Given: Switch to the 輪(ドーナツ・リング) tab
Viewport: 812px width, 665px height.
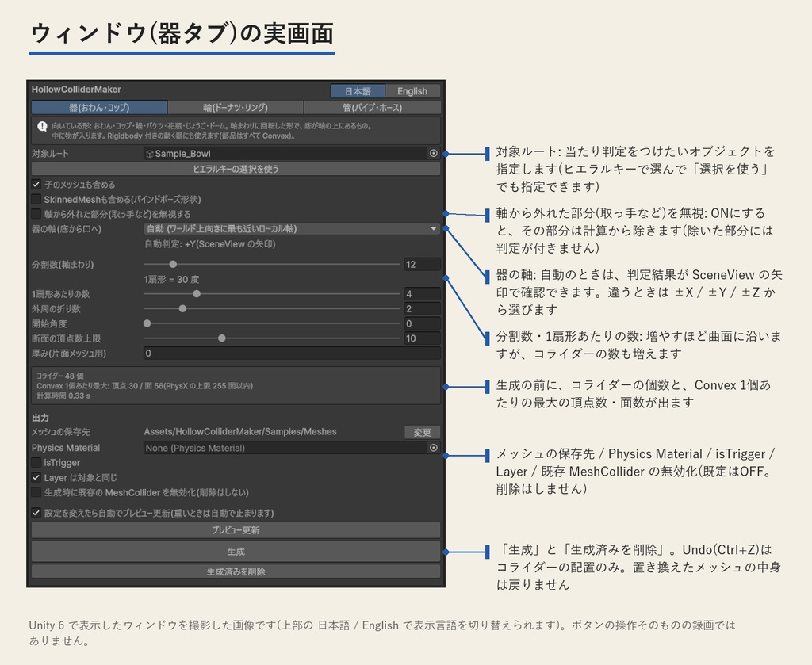Looking at the screenshot, I should pos(236,107).
